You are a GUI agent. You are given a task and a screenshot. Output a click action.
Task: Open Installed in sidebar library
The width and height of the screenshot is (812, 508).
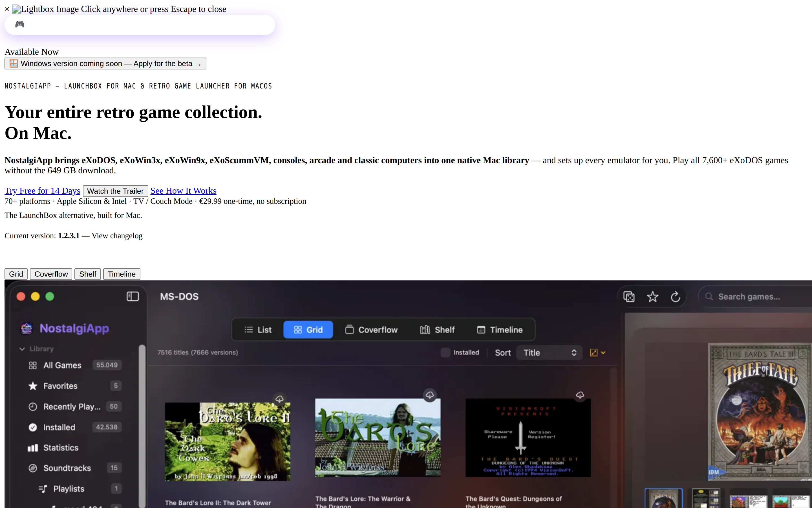point(74,427)
